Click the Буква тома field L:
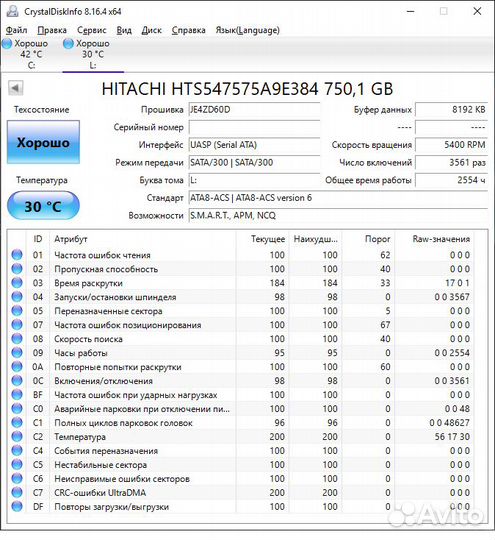 coord(254,180)
